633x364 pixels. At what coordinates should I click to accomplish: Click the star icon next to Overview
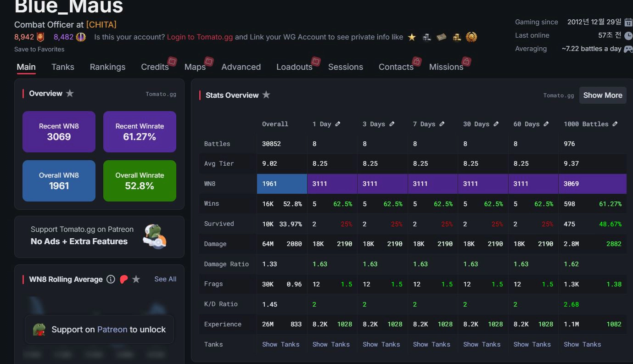pos(70,93)
